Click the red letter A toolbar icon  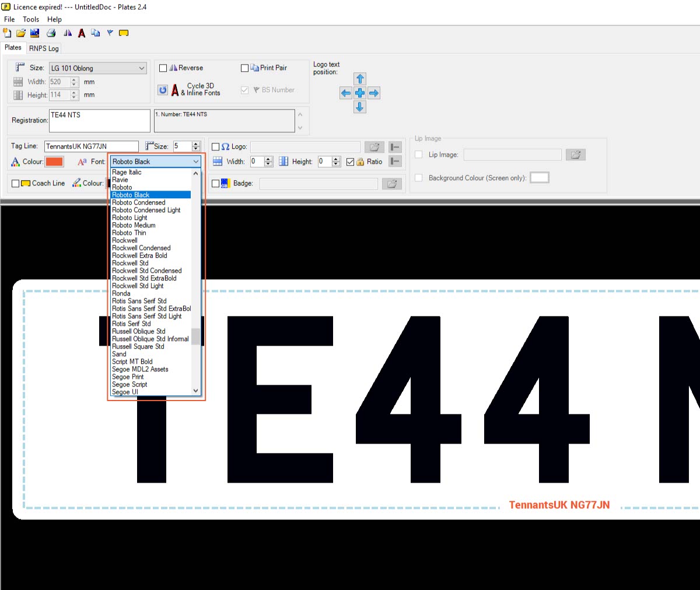coord(82,33)
